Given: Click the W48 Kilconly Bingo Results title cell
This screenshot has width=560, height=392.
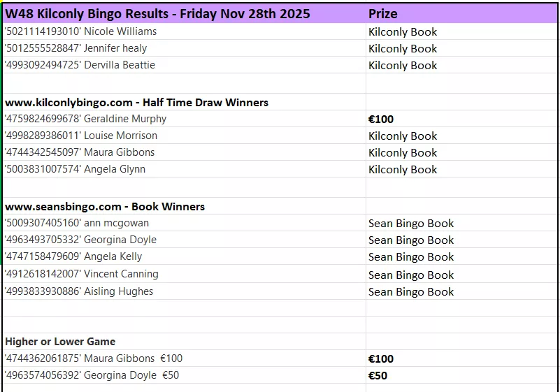Looking at the screenshot, I should pyautogui.click(x=158, y=13).
